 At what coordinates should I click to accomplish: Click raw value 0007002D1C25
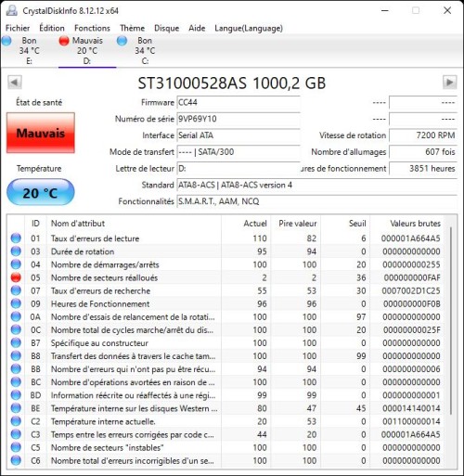point(411,290)
